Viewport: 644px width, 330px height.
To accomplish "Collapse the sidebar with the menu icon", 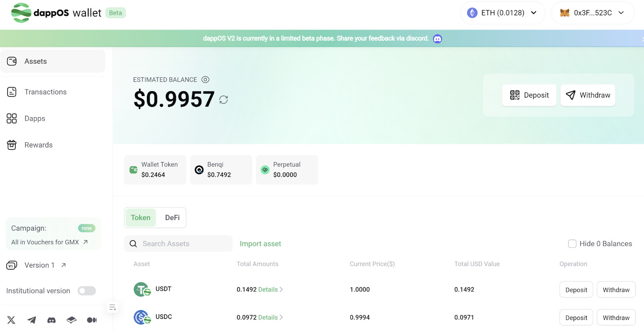I will click(x=112, y=307).
